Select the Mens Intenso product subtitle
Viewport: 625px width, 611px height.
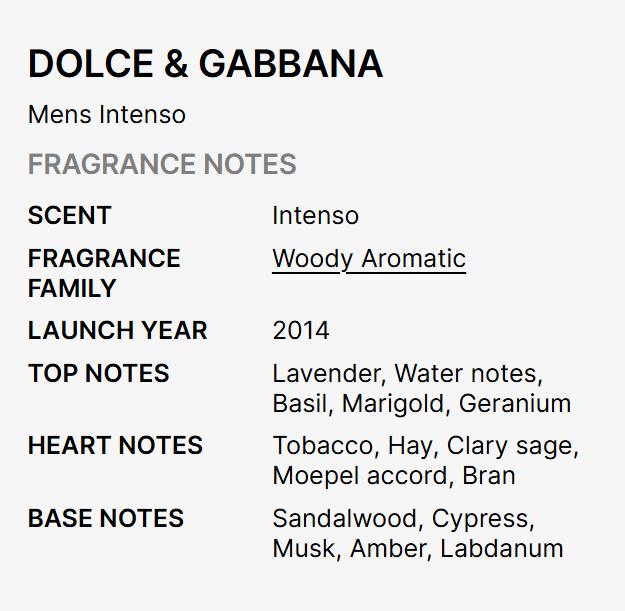107,114
